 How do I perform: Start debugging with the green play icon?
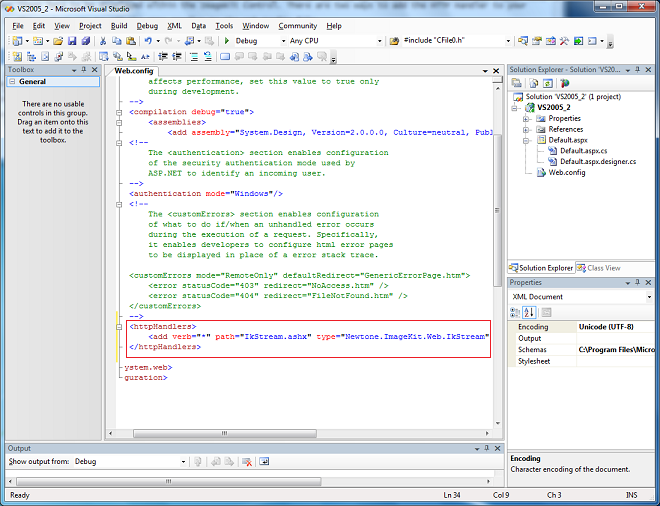227,41
